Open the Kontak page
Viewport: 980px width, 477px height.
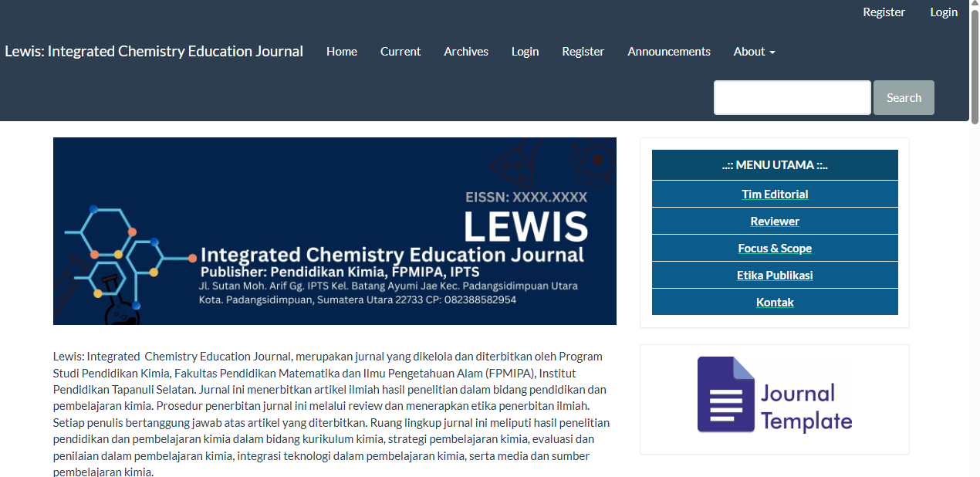coord(775,302)
